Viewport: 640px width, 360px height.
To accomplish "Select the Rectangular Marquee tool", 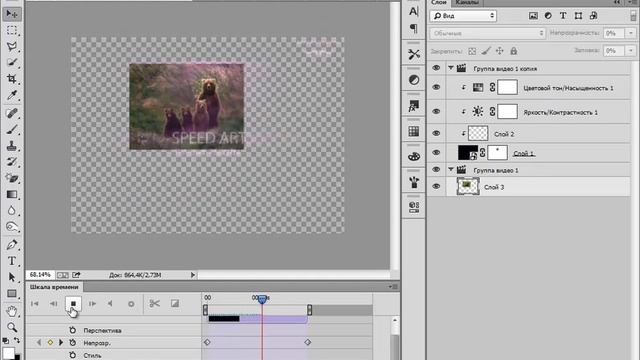I will tap(12, 31).
